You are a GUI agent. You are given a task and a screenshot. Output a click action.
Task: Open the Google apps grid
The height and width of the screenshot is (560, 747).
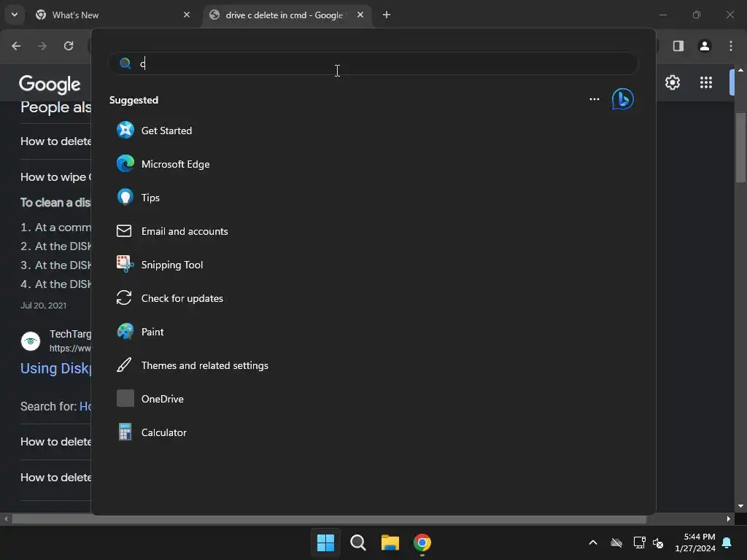[706, 82]
